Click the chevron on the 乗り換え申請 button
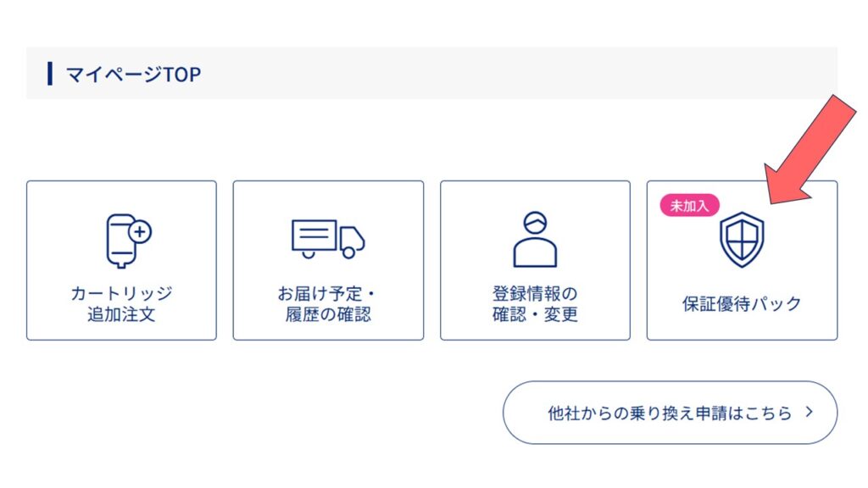This screenshot has width=868, height=488. 810,413
